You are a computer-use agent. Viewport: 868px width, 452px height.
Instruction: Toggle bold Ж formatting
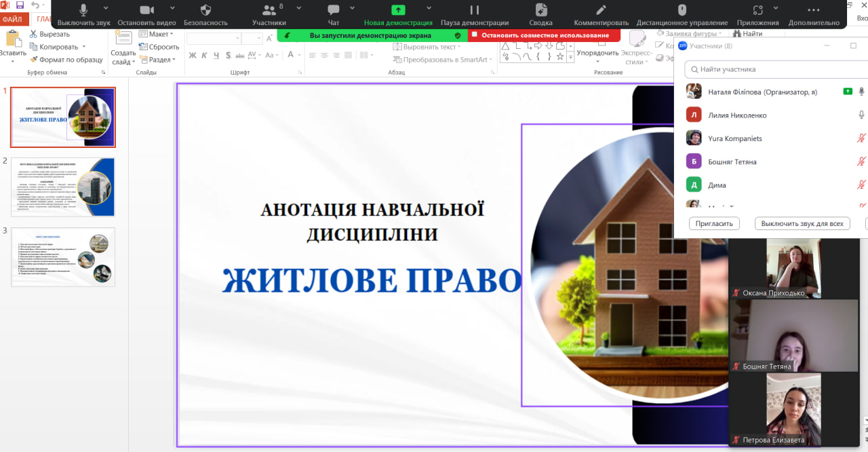[x=193, y=56]
